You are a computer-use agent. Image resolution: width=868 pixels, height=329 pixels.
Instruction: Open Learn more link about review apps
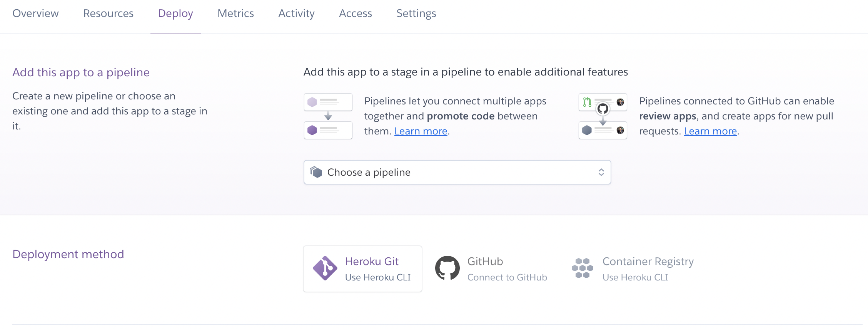(x=710, y=131)
